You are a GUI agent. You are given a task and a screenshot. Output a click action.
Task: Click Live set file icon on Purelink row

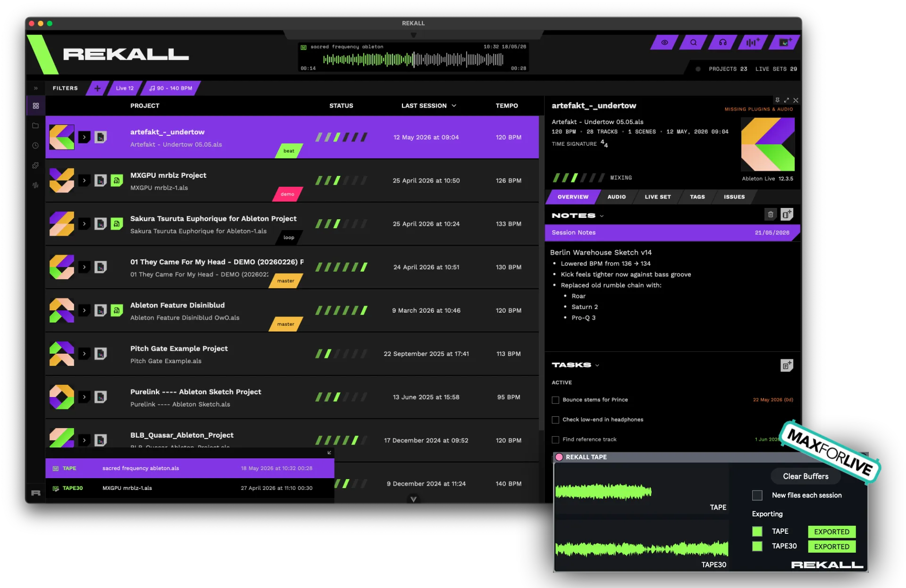coord(101,397)
